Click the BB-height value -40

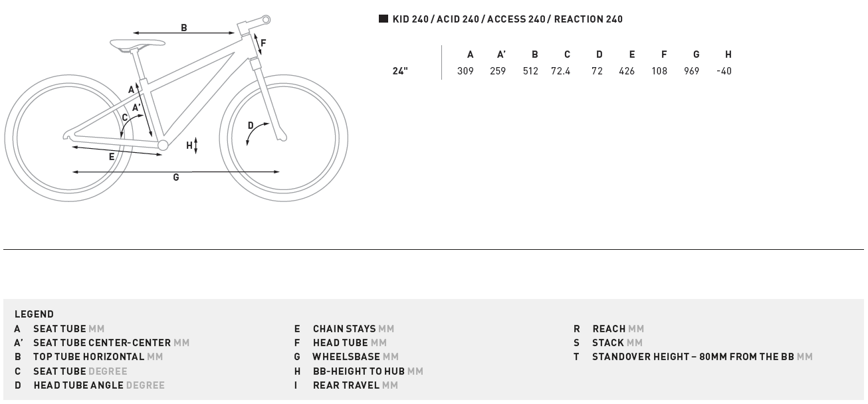coord(724,71)
